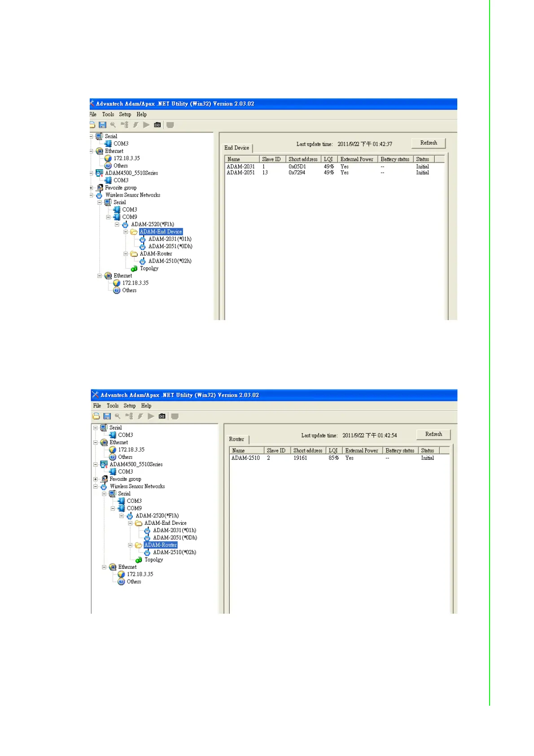This screenshot has width=534, height=756.
Task: Collapse ADAM-End Device folder in End Device window
Action: coord(126,232)
